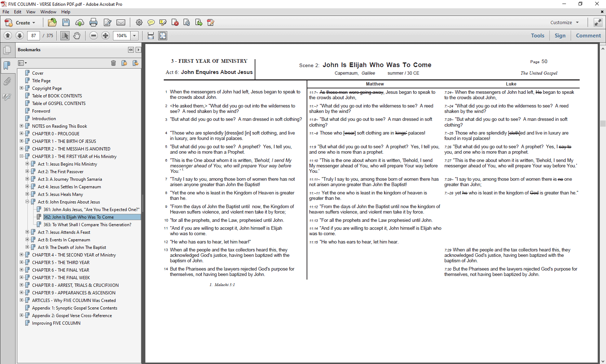Screen dimensions: 606x364
Task: Send file by email with the envelope icon
Action: coord(121,23)
